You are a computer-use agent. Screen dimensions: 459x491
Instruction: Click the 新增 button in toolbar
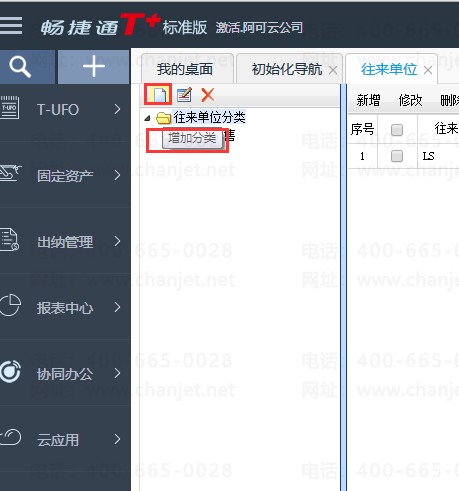click(368, 100)
